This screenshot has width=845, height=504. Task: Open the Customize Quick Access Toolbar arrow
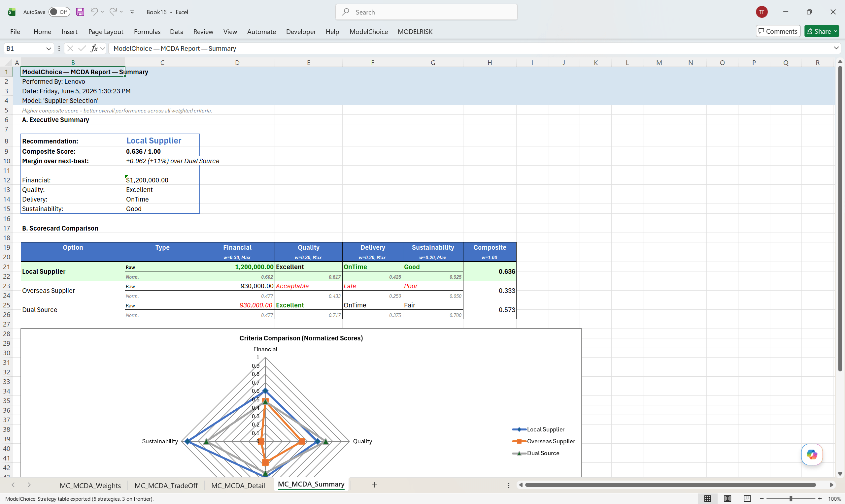132,12
